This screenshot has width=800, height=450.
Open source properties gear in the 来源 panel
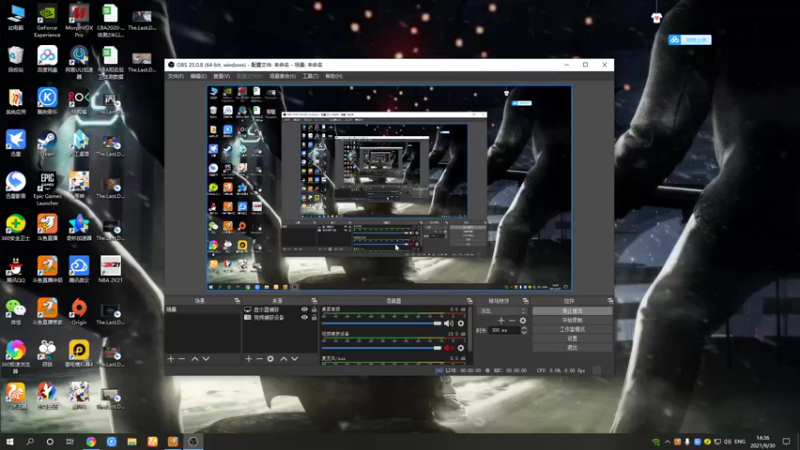pyautogui.click(x=271, y=358)
